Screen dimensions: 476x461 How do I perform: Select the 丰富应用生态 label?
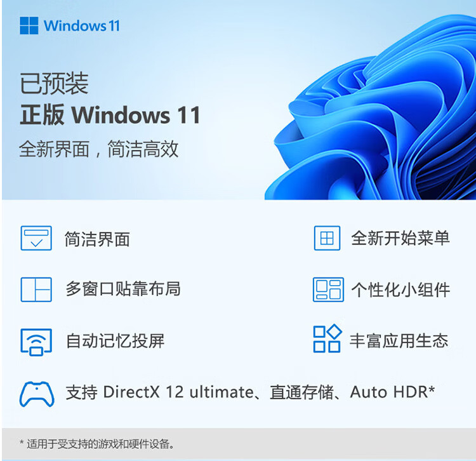click(x=399, y=340)
